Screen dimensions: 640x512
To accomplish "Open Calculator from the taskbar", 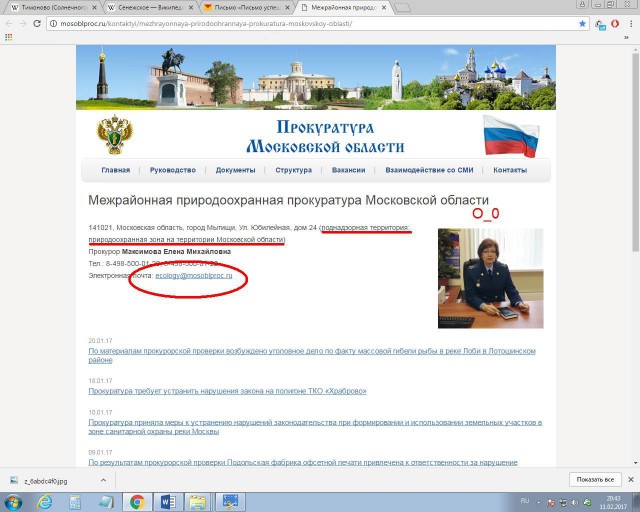I will point(75,502).
